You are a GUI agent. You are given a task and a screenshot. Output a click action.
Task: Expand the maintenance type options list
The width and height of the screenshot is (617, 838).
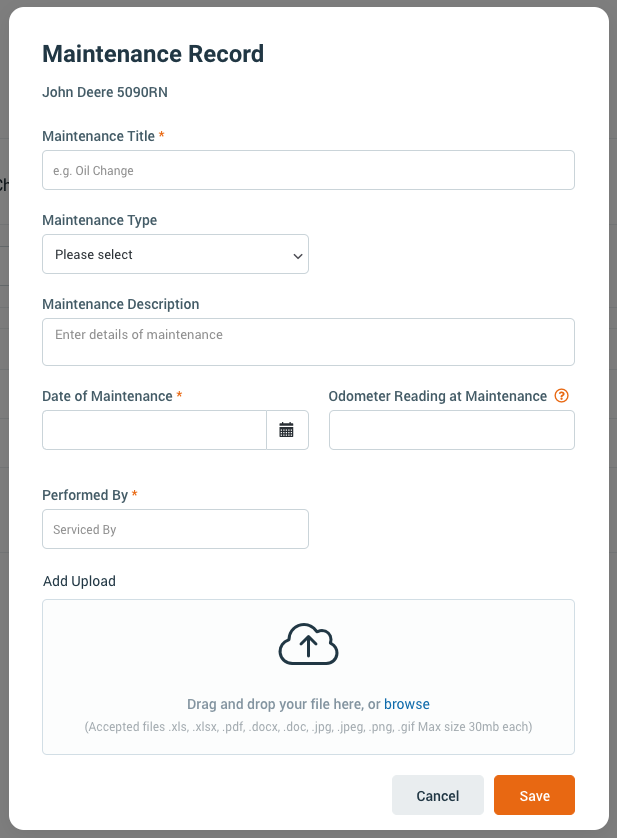point(175,254)
